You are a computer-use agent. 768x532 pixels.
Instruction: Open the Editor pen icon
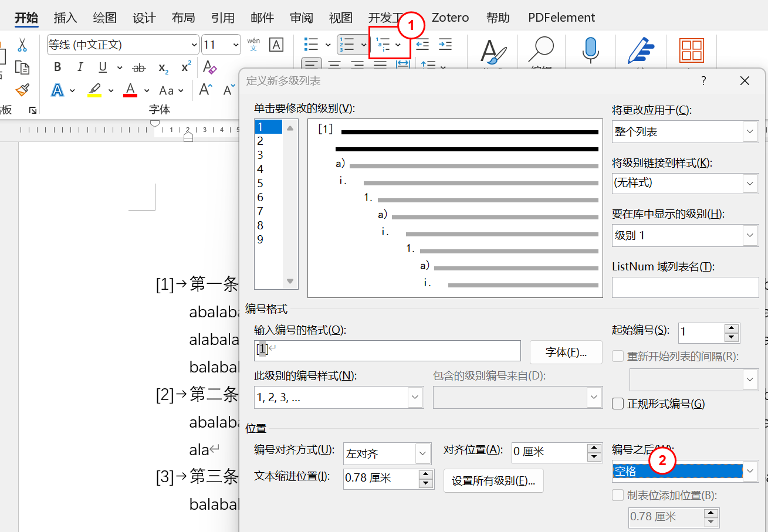pos(641,50)
